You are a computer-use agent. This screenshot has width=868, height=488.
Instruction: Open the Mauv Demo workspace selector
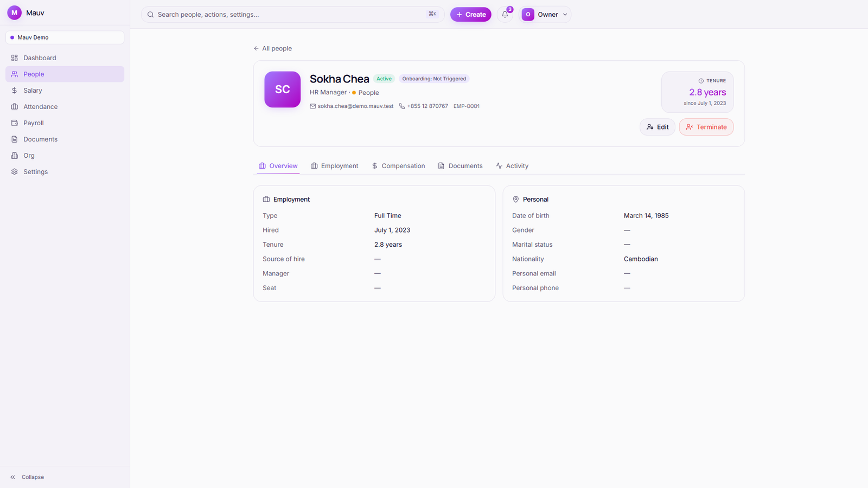[65, 37]
